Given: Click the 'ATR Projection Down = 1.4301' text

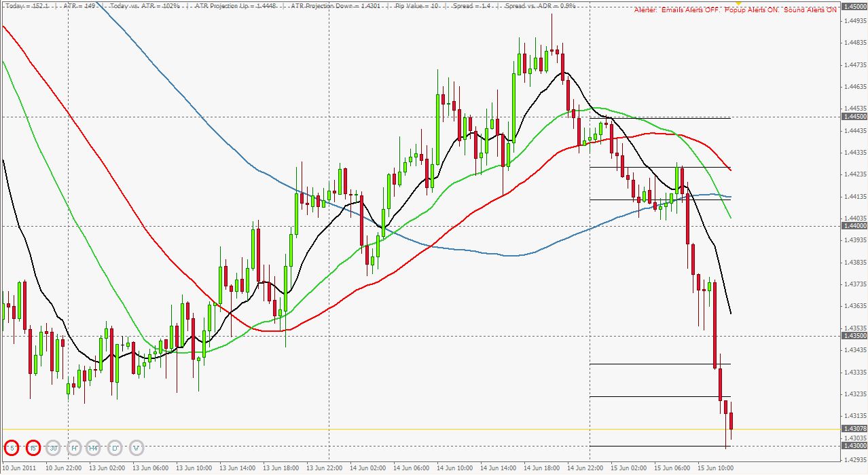Looking at the screenshot, I should click(336, 5).
